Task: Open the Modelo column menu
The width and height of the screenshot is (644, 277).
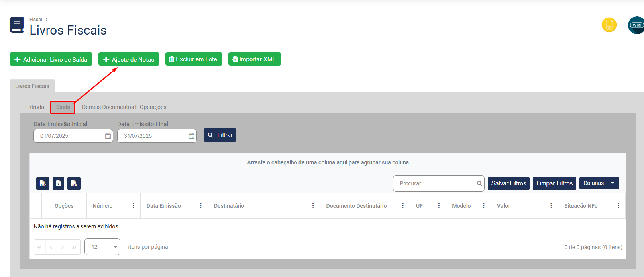Action: [x=484, y=206]
